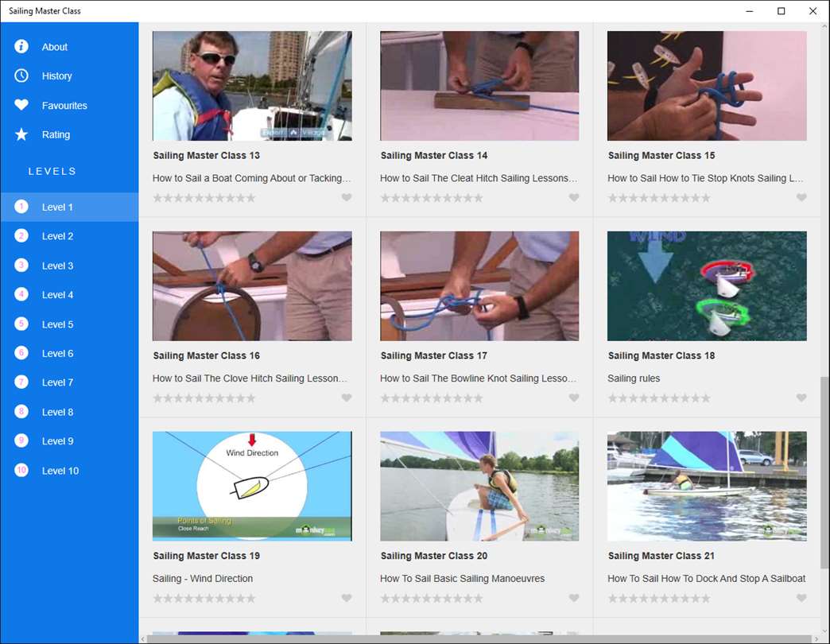
Task: Rate Sailing Master Class 15 on star bar
Action: coord(660,198)
